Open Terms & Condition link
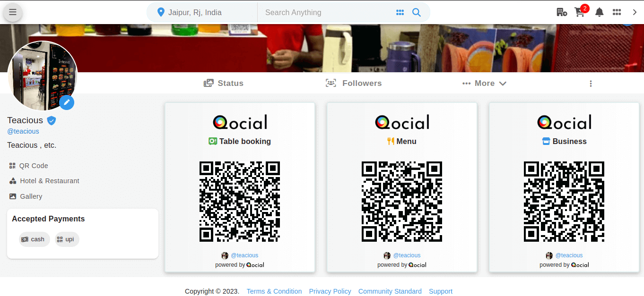The image size is (644, 296). [x=274, y=291]
